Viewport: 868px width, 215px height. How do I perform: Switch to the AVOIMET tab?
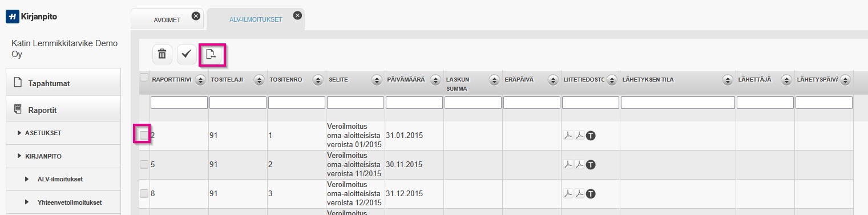tap(167, 20)
